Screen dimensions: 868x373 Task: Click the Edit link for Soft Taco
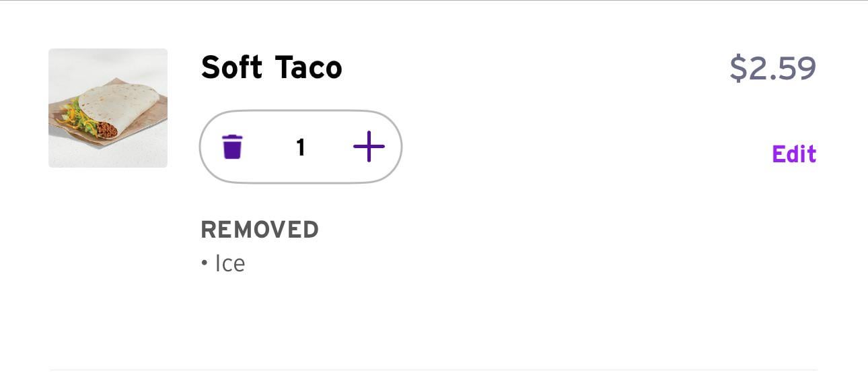[x=794, y=154]
